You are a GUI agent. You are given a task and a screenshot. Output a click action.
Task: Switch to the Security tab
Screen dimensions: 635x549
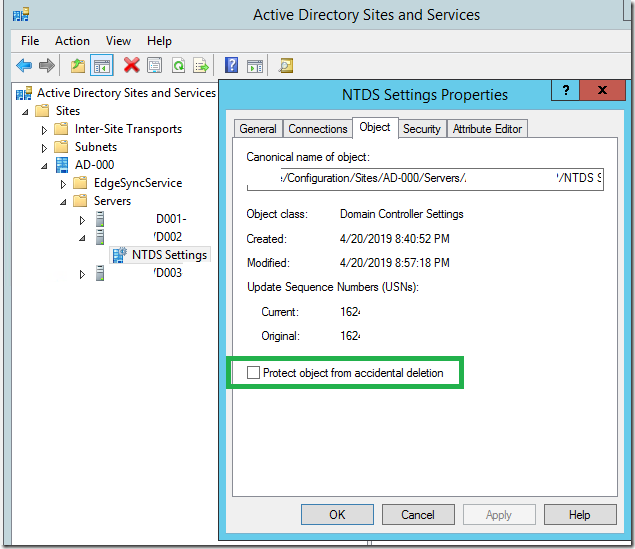coord(422,129)
